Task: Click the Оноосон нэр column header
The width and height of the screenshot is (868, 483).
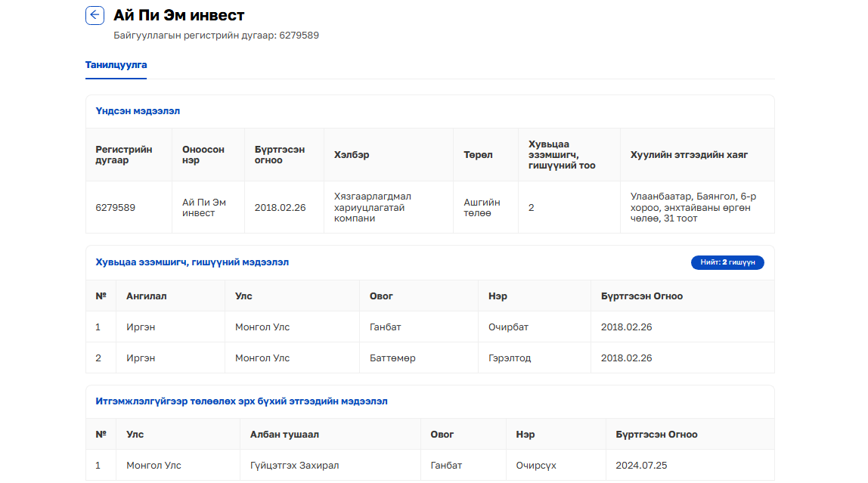Action: coord(203,154)
